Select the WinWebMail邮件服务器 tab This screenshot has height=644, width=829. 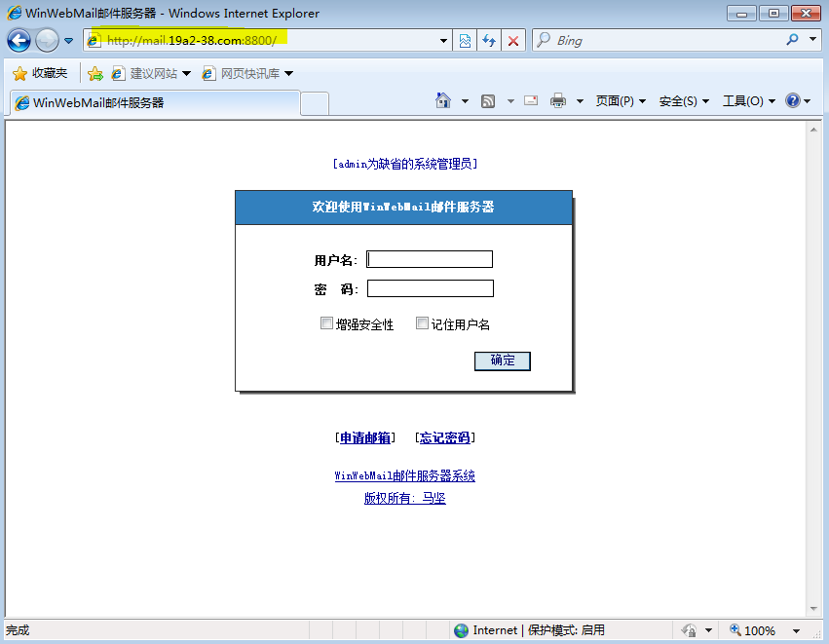(154, 102)
